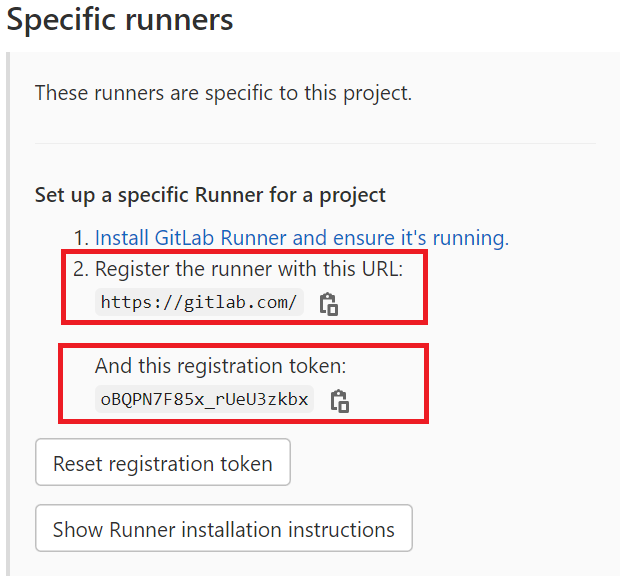Copy the registration token to clipboard
Viewport: 623px width, 579px height.
coord(339,401)
